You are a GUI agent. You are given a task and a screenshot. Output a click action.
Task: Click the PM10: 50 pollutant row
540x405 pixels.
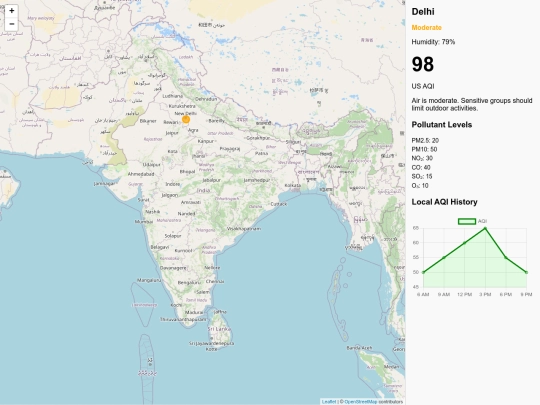click(x=424, y=149)
